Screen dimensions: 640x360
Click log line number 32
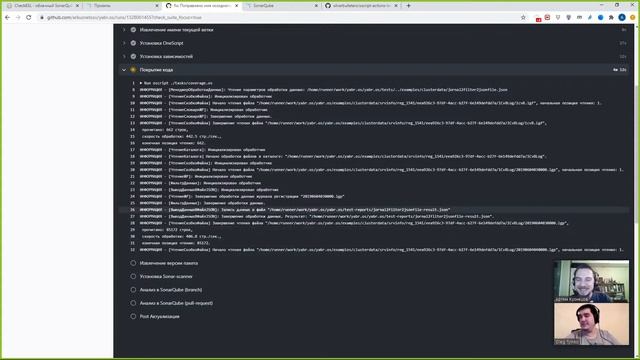click(x=133, y=250)
